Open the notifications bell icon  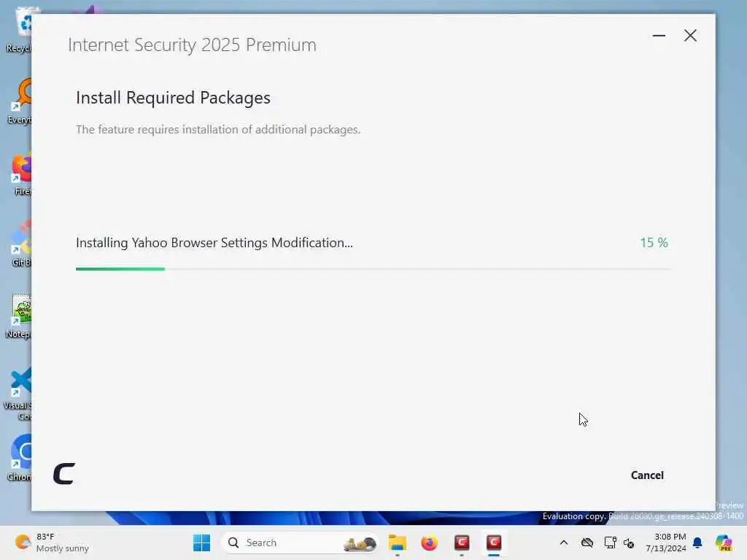(697, 542)
